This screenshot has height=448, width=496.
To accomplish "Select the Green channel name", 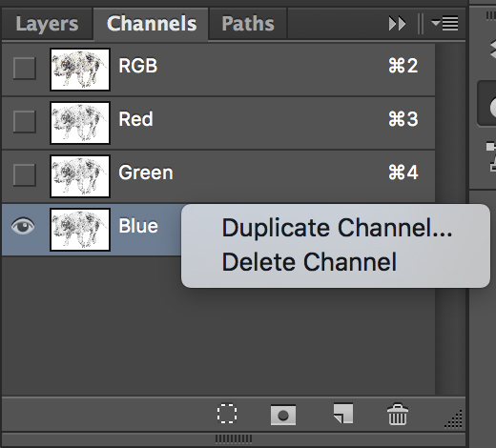I will pyautogui.click(x=146, y=173).
